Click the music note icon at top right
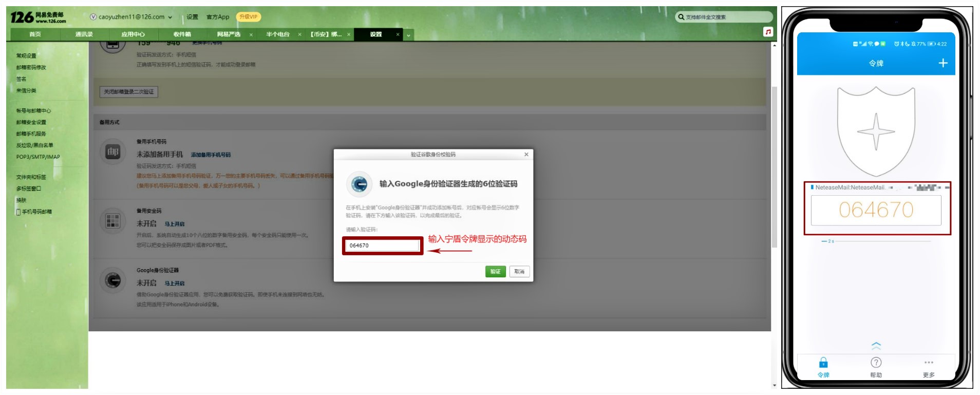This screenshot has height=395, width=980. pos(768,32)
